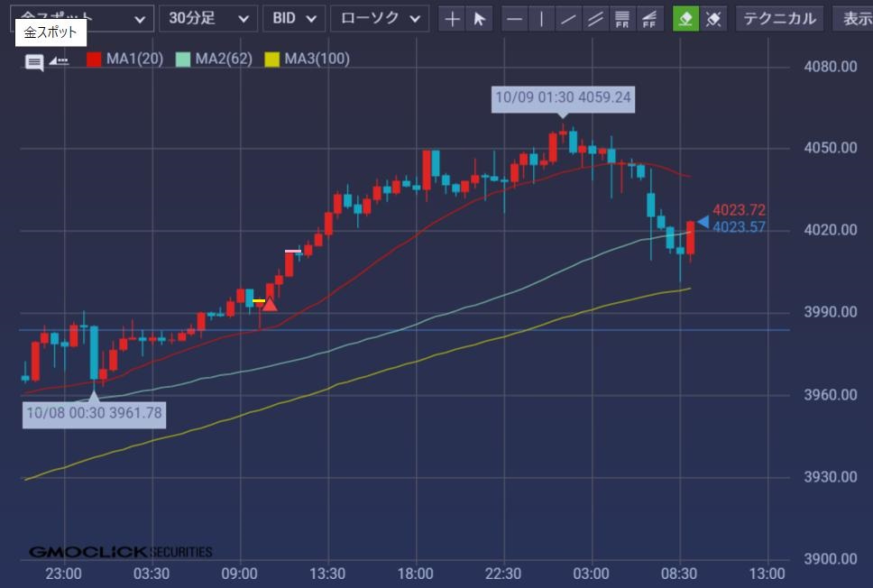Click the 3990.00 price axis label
873x588 pixels.
tap(830, 312)
